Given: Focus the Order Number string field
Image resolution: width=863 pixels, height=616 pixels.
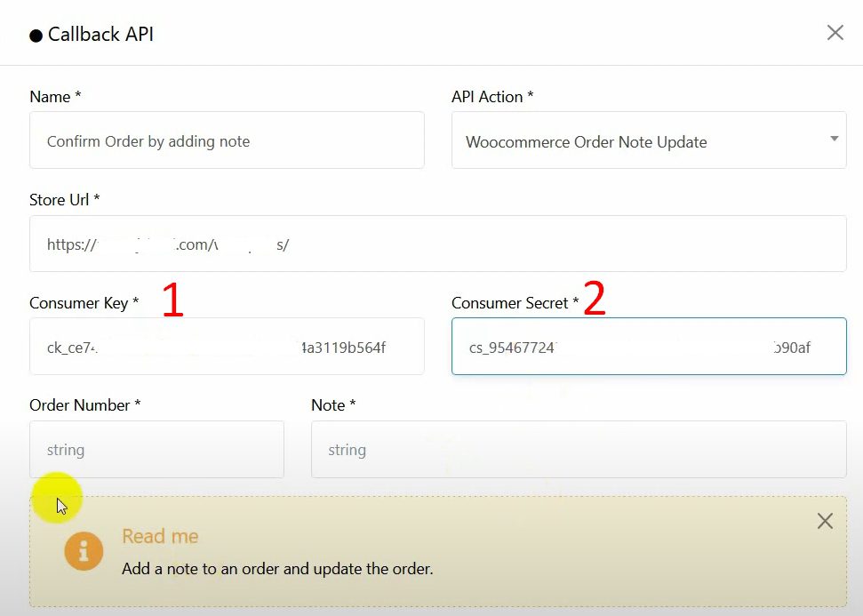Looking at the screenshot, I should click(x=156, y=450).
